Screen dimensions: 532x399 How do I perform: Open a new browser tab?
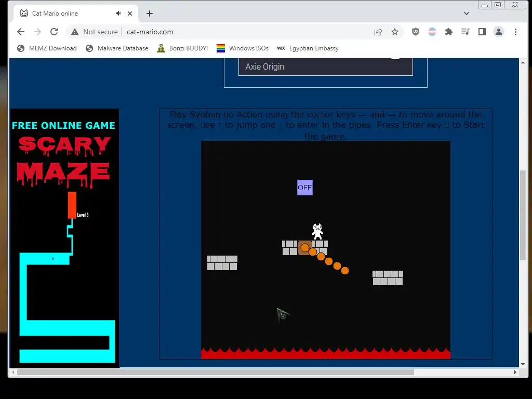[150, 14]
